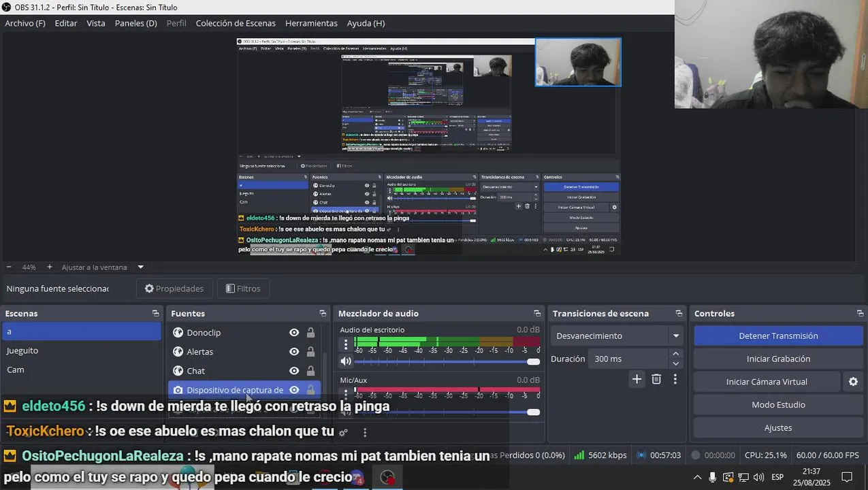Click the capture device camera icon
This screenshot has width=868, height=490.
pos(178,390)
